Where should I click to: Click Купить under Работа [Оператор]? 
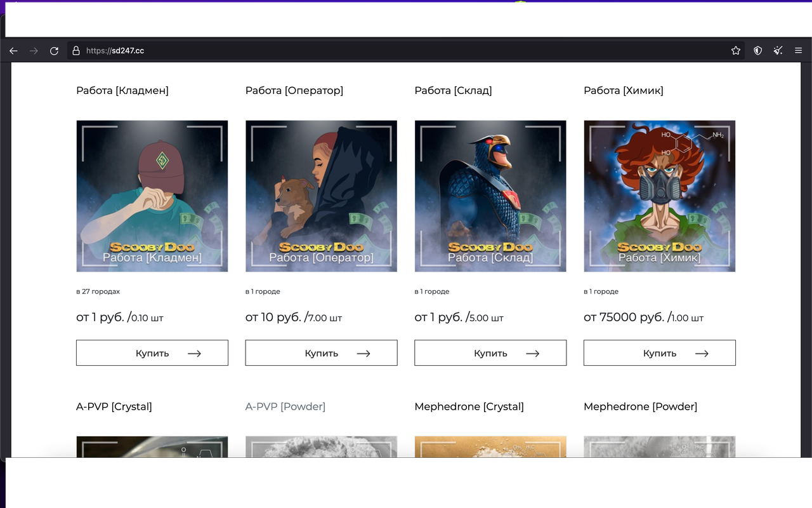pos(321,353)
